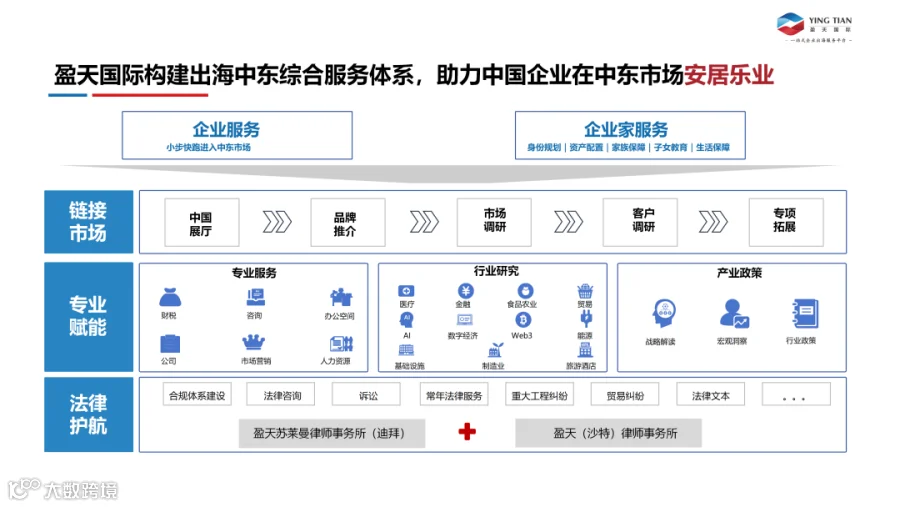Click 身份规划 under 企业家服务
This screenshot has width=900, height=507.
(544, 148)
